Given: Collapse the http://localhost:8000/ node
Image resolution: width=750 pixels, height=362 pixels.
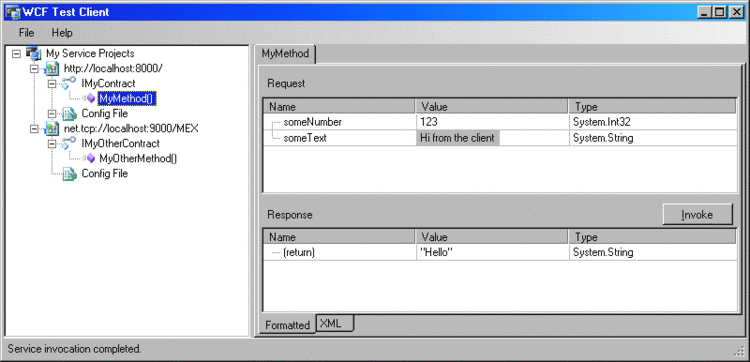Looking at the screenshot, I should [34, 69].
